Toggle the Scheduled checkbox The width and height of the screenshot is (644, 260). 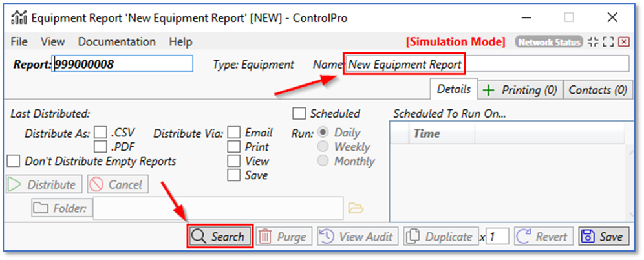point(299,114)
